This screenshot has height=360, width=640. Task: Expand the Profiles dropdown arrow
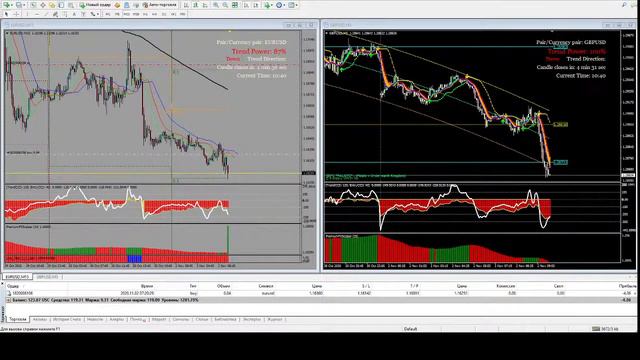click(x=24, y=5)
